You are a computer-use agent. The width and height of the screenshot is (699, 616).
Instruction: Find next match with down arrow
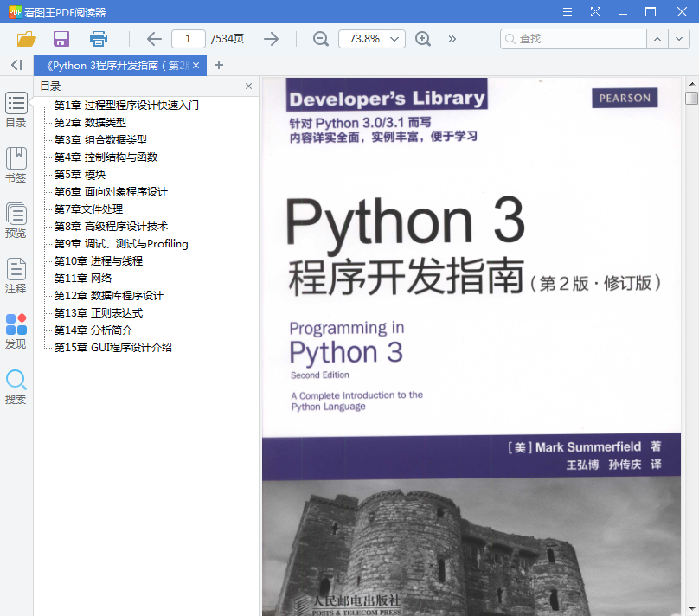pos(679,39)
